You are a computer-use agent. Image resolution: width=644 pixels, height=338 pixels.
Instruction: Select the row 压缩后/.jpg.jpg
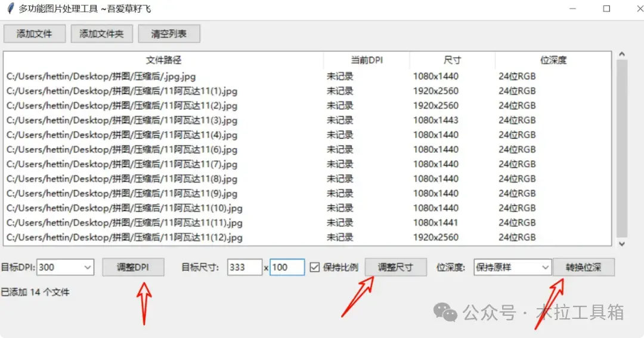pyautogui.click(x=307, y=76)
